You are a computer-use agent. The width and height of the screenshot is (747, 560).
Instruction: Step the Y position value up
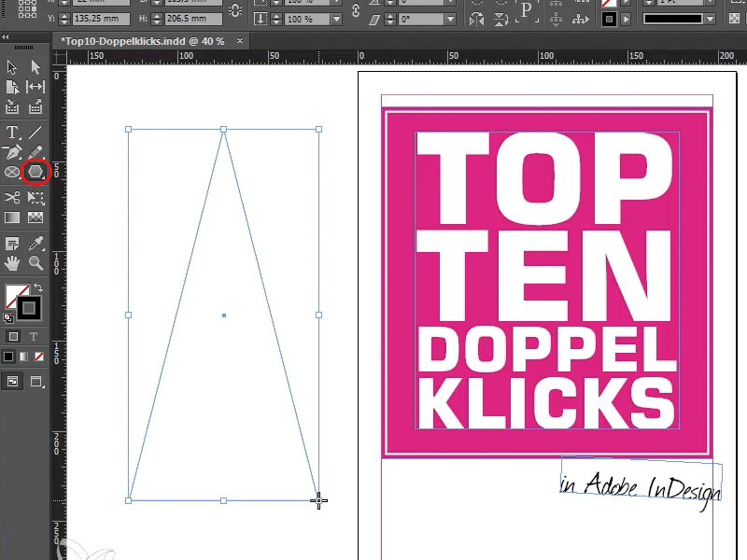(64, 16)
